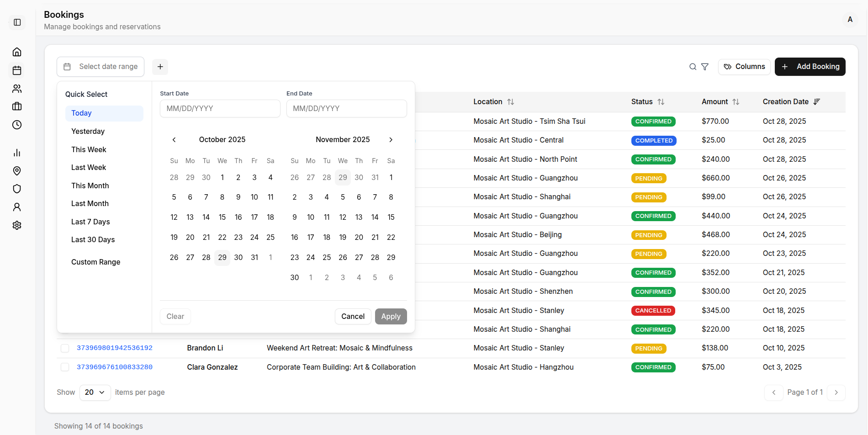Check the checkbox beside Clara Gonzalez's booking
This screenshot has width=868, height=435.
tap(65, 367)
